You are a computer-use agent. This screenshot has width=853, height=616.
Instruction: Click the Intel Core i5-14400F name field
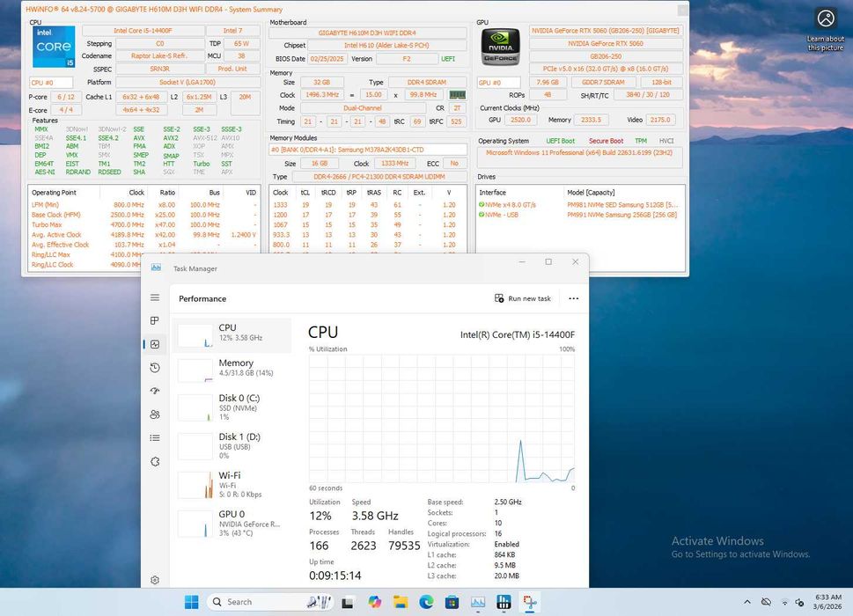pos(143,31)
